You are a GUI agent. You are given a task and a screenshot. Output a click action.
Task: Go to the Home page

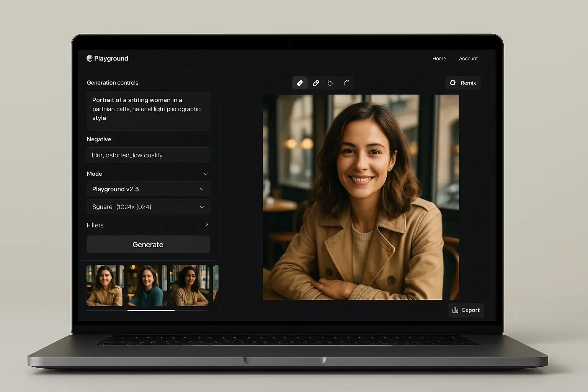(439, 59)
